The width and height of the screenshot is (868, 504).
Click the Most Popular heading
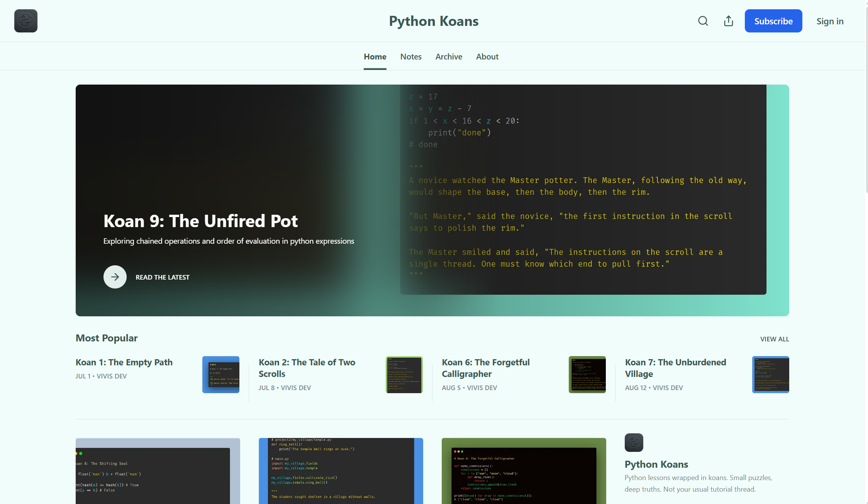[x=107, y=338]
